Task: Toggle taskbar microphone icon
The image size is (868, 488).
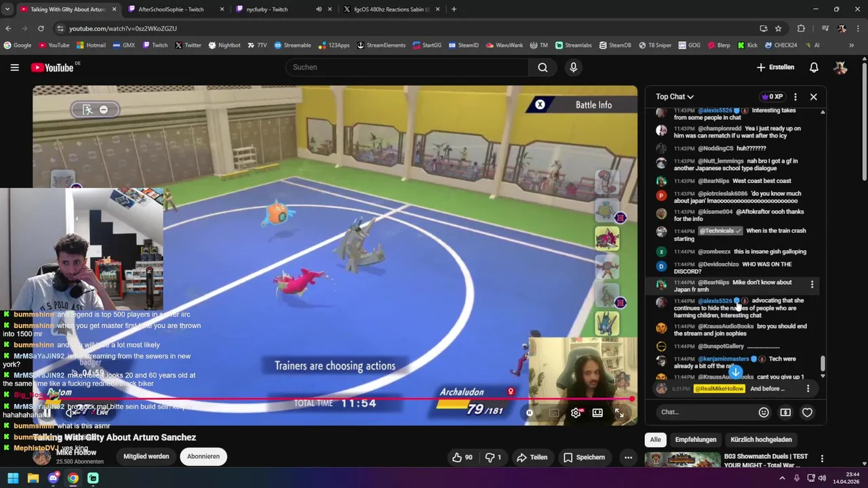Action: tap(797, 479)
